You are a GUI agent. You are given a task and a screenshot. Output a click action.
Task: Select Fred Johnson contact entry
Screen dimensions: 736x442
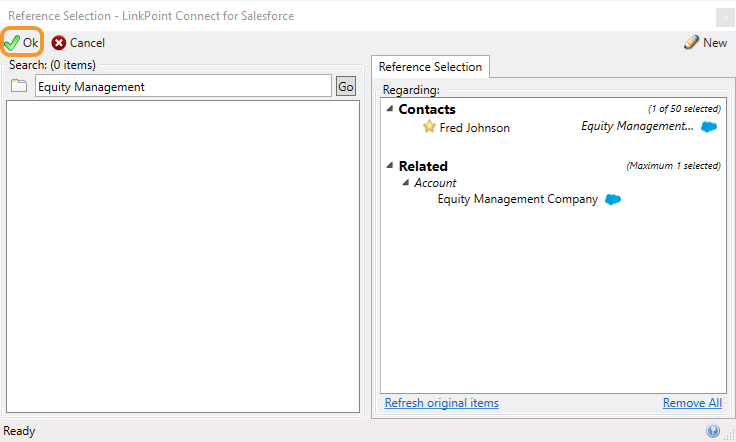click(x=475, y=128)
